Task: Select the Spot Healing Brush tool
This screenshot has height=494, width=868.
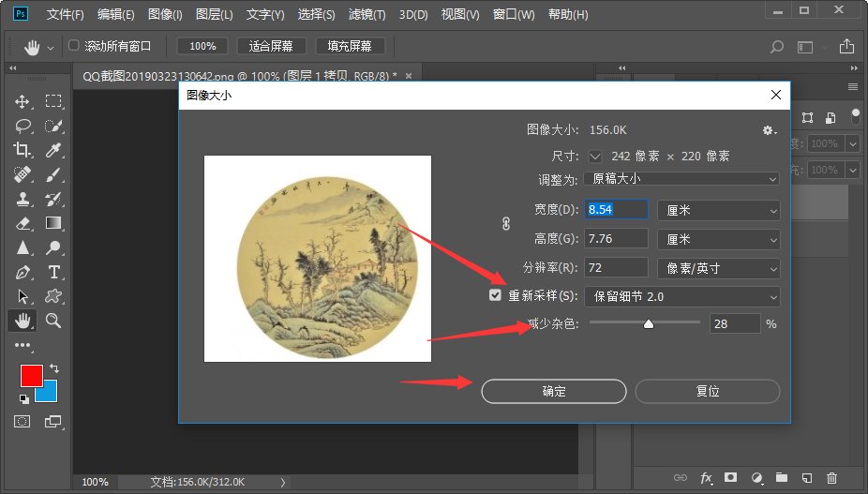Action: [22, 174]
